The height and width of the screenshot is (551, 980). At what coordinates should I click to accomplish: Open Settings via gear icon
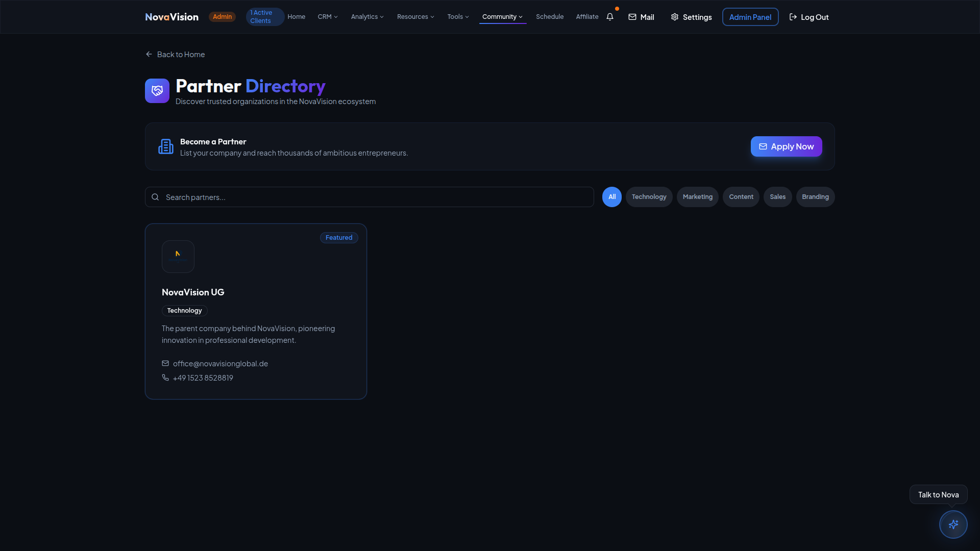675,17
